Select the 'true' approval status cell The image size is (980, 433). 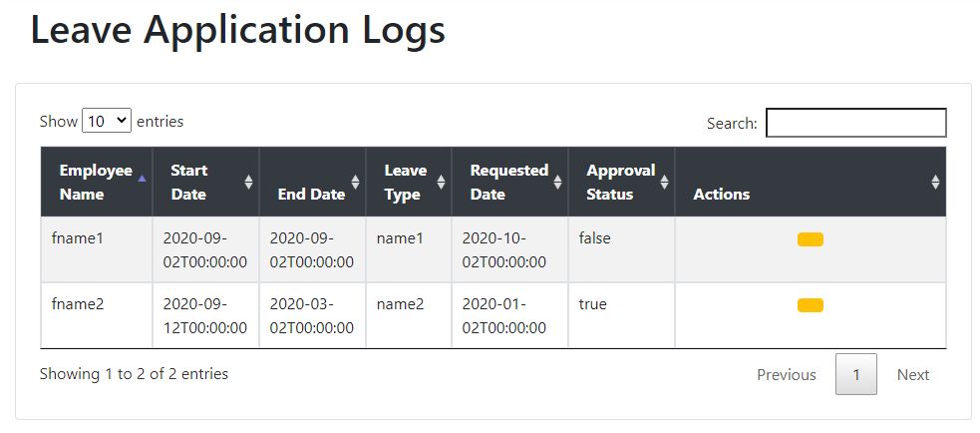point(592,304)
